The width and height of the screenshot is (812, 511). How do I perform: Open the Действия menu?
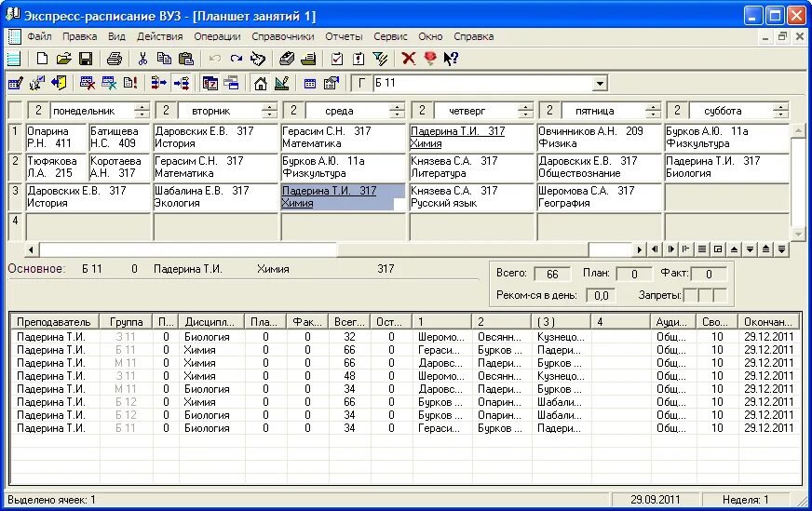click(159, 36)
